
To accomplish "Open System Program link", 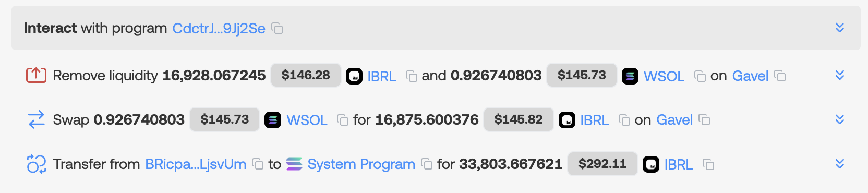I will 361,164.
